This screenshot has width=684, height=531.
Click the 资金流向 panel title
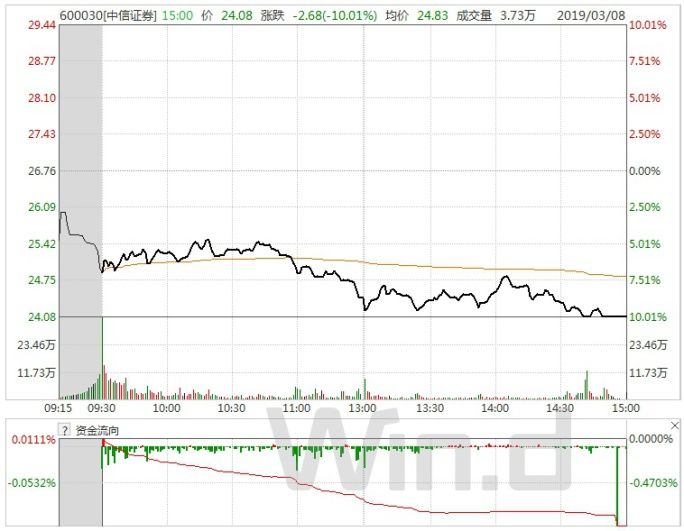(97, 431)
